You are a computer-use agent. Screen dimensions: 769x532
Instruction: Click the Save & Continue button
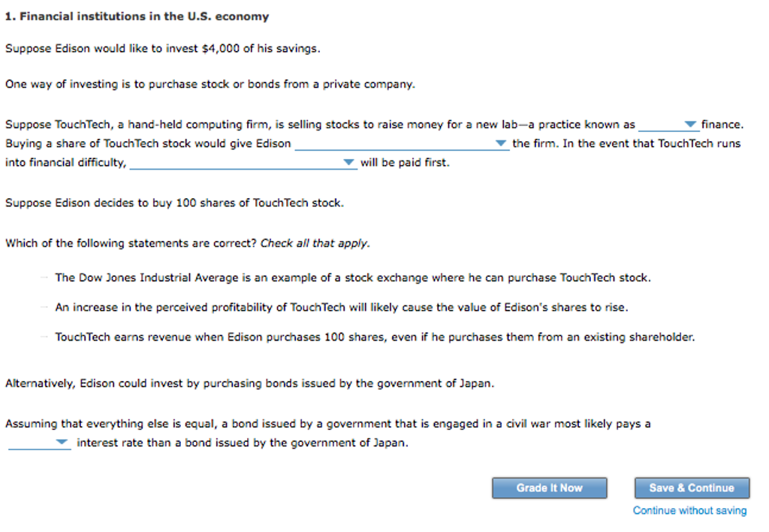691,488
